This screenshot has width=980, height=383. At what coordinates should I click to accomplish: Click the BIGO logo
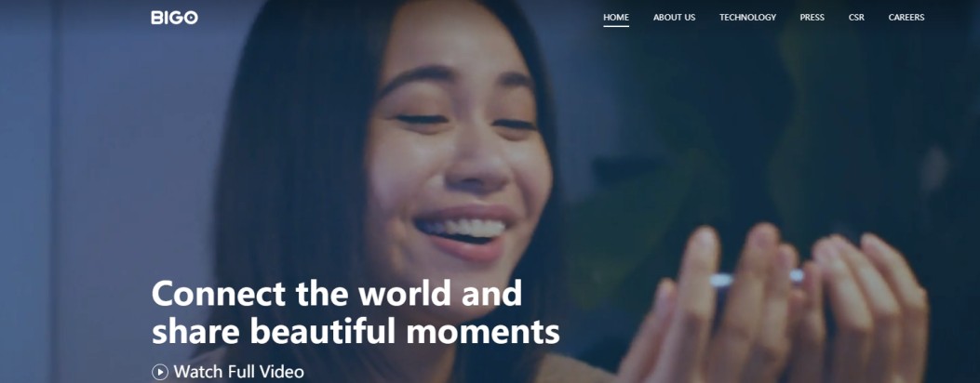(x=174, y=18)
